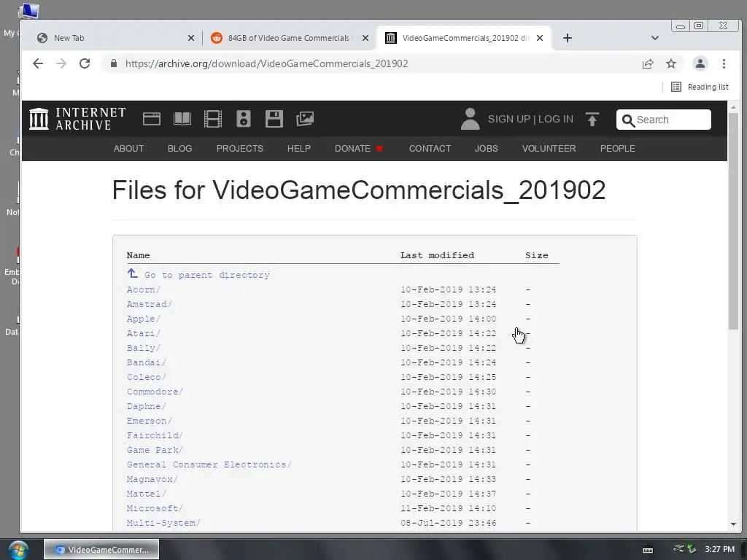
Task: Open the Commodore/ folder
Action: click(x=155, y=392)
